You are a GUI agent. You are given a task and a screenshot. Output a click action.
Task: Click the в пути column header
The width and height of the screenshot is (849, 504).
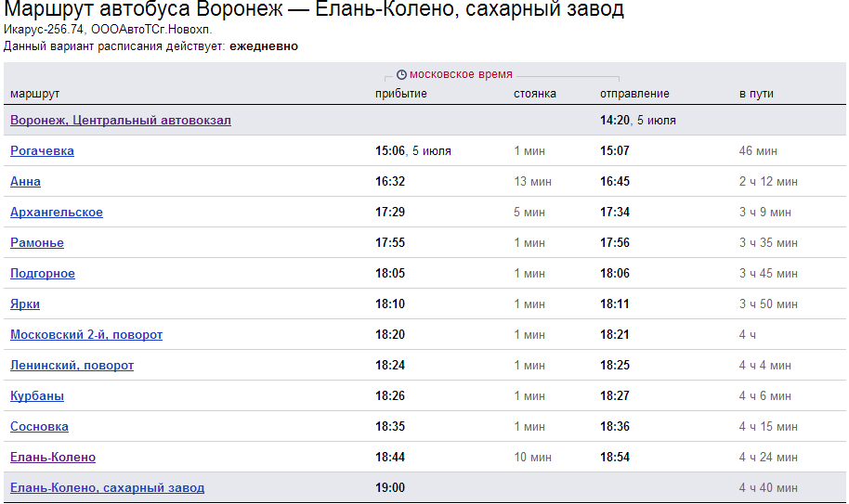[756, 94]
